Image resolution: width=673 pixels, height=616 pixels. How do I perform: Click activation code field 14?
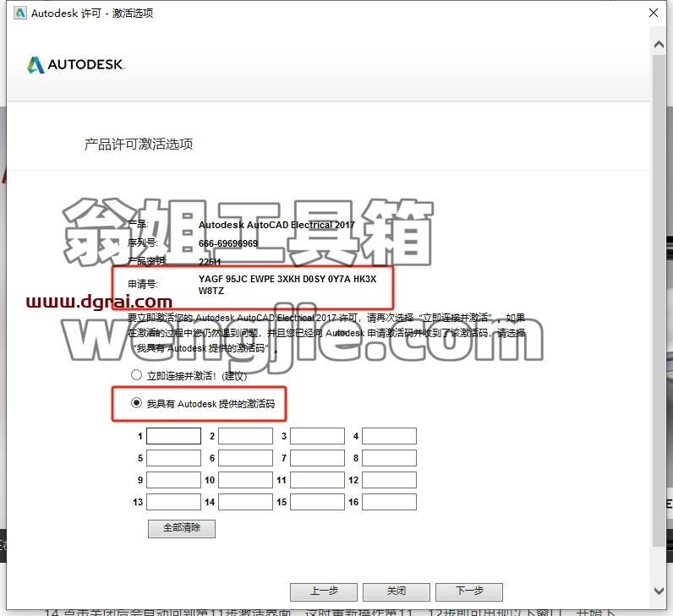[x=245, y=502]
